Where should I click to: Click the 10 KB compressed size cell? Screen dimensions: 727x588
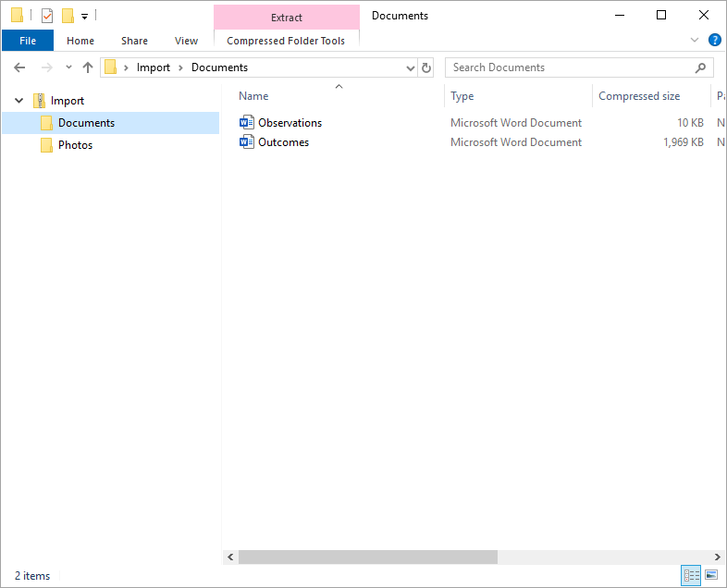(x=690, y=123)
